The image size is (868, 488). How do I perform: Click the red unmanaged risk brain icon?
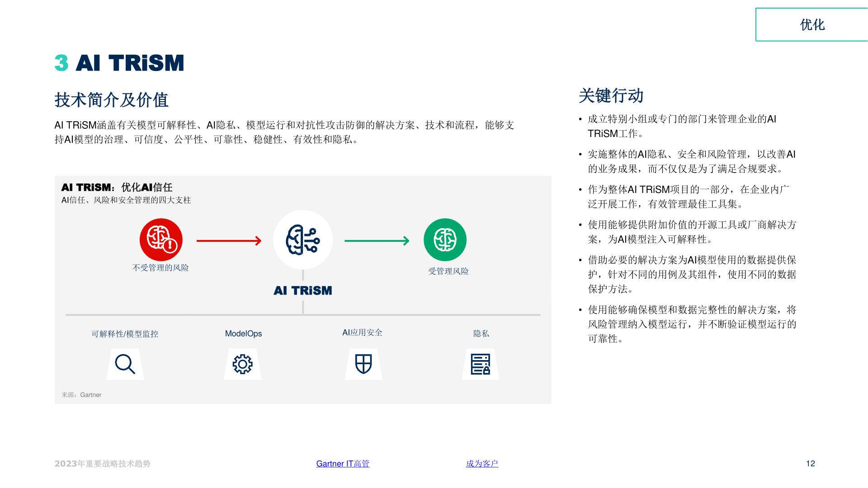click(x=161, y=240)
